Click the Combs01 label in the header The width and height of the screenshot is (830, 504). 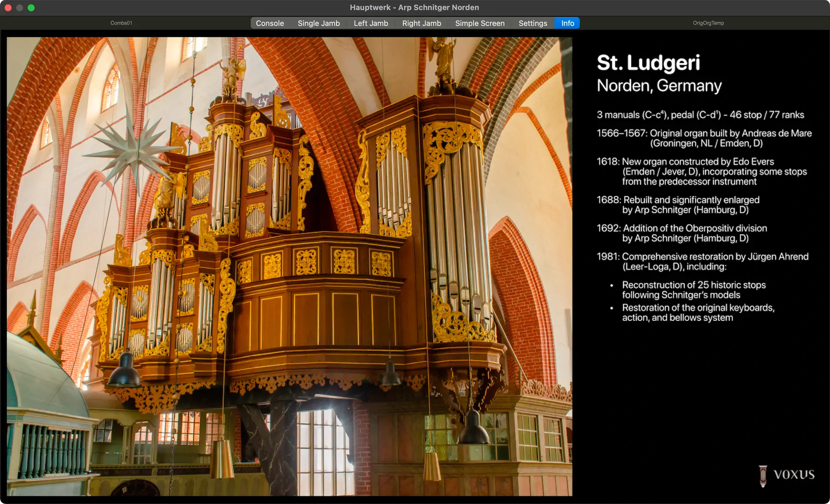(x=121, y=23)
